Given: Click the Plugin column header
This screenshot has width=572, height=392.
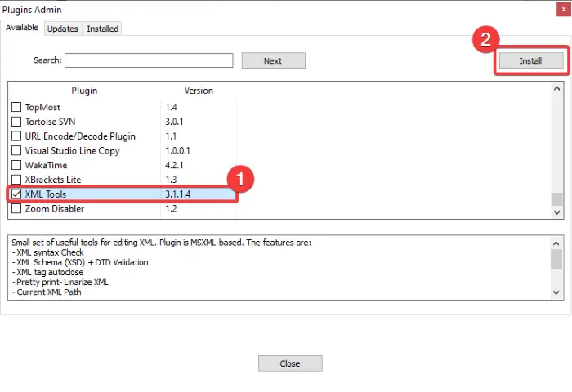Looking at the screenshot, I should click(x=84, y=91).
